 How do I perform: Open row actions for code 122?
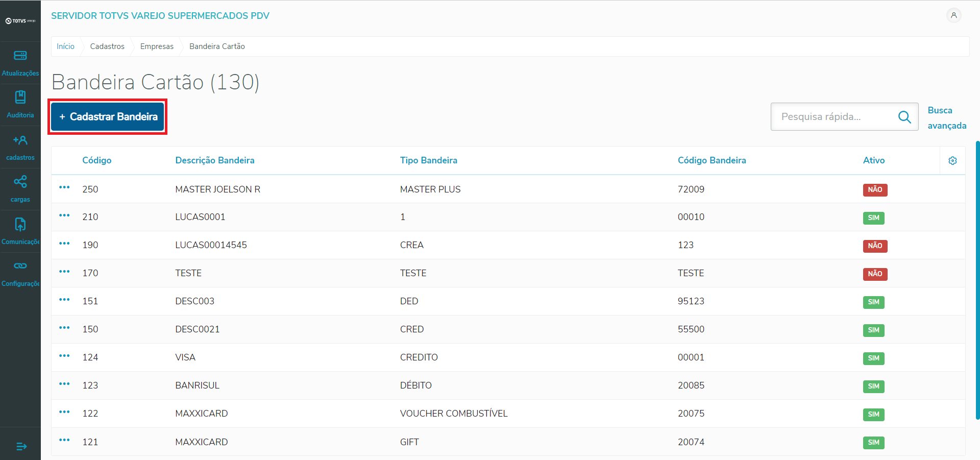coord(64,412)
